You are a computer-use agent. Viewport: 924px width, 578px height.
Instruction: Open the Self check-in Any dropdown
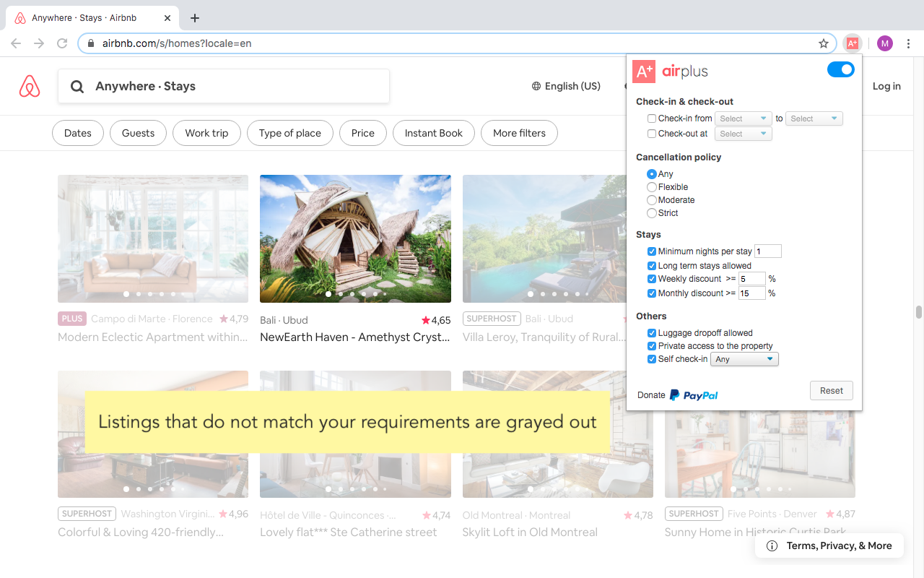pyautogui.click(x=744, y=358)
